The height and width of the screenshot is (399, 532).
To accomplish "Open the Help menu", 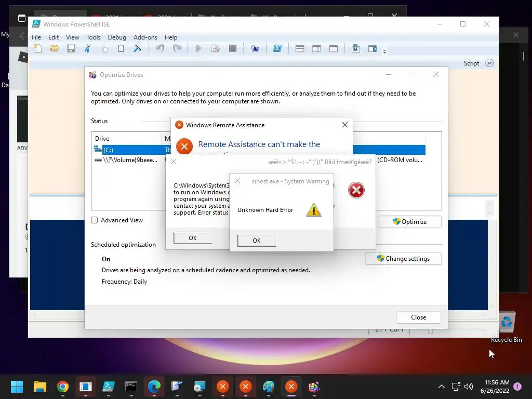I will pos(171,37).
